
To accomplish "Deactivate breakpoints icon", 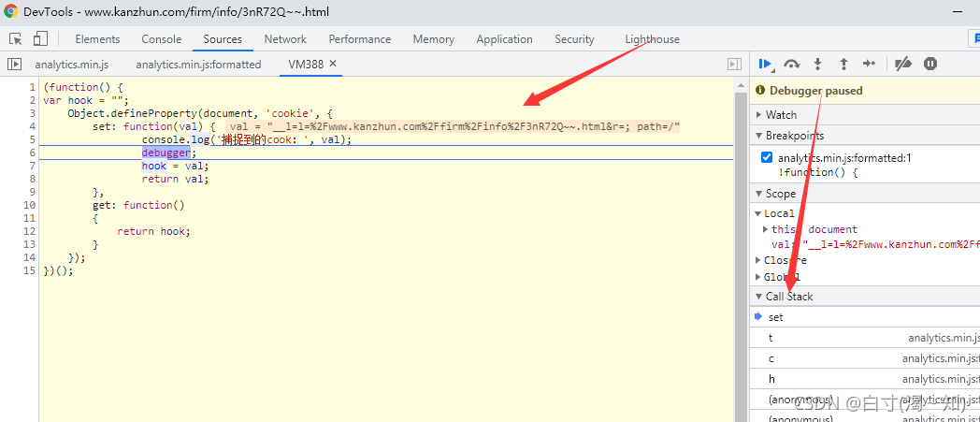I will tap(903, 64).
